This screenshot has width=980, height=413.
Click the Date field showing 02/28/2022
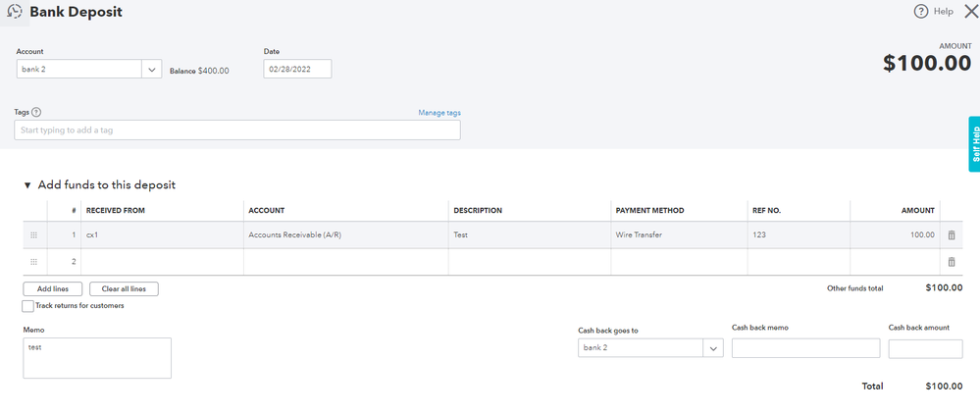point(297,70)
